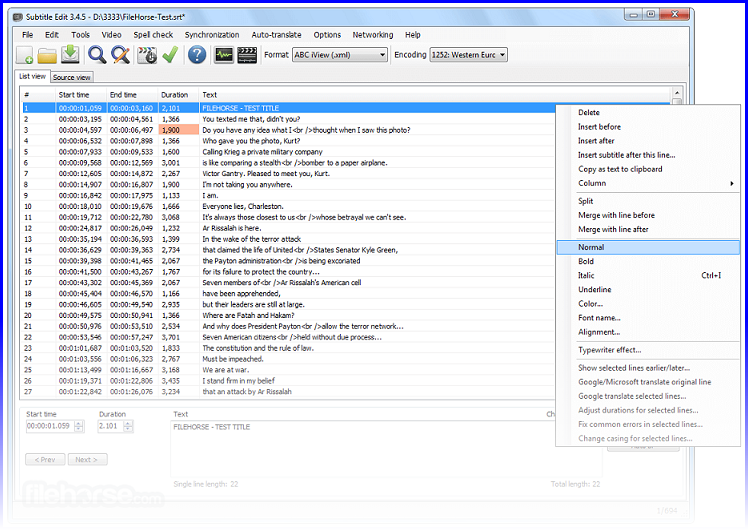The image size is (748, 530).
Task: Open the Spell check menu
Action: (x=153, y=35)
